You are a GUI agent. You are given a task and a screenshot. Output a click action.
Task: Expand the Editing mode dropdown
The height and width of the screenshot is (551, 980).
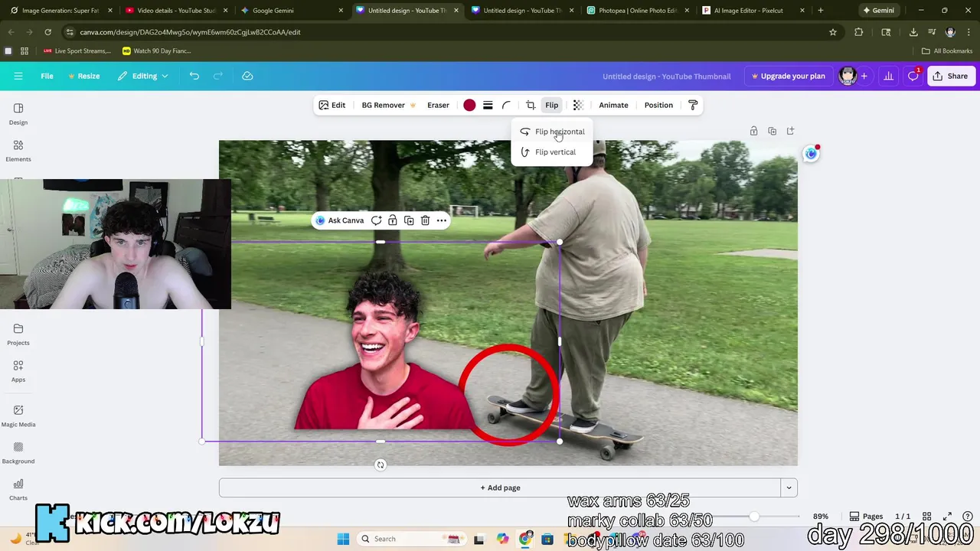click(x=143, y=76)
